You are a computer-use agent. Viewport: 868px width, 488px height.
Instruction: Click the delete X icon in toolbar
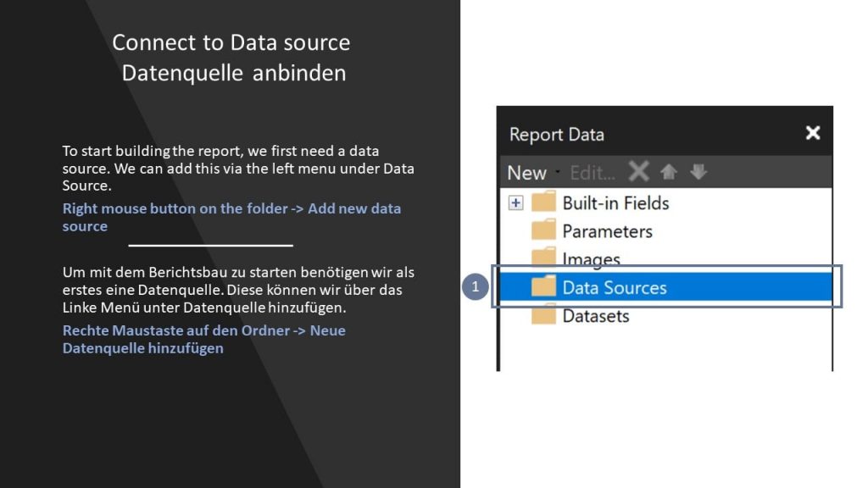[638, 171]
